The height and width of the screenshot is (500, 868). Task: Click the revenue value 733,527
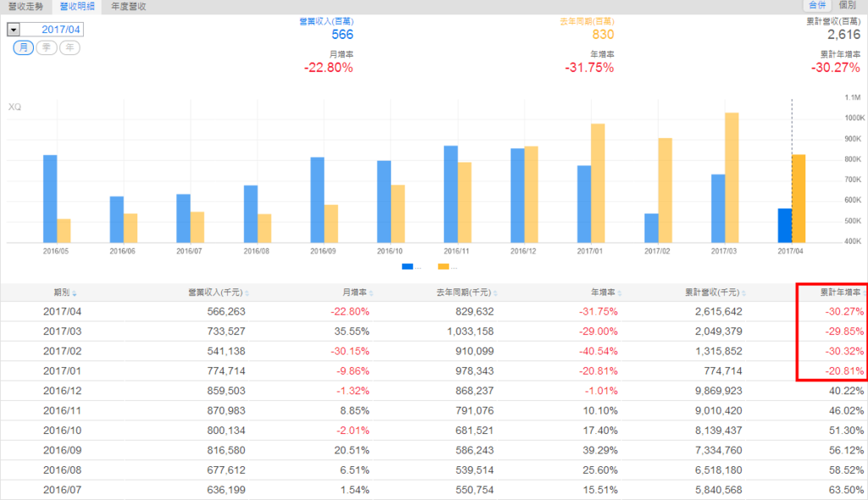226,331
